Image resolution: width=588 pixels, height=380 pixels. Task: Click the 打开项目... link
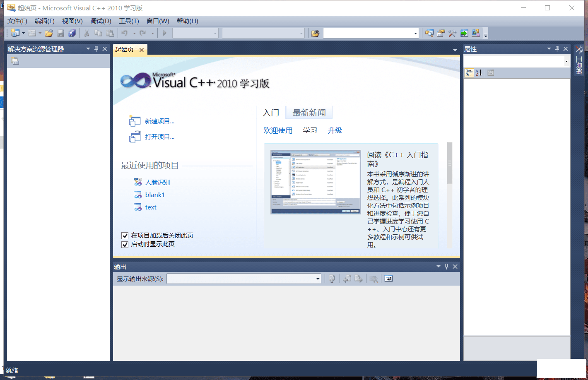pyautogui.click(x=160, y=137)
